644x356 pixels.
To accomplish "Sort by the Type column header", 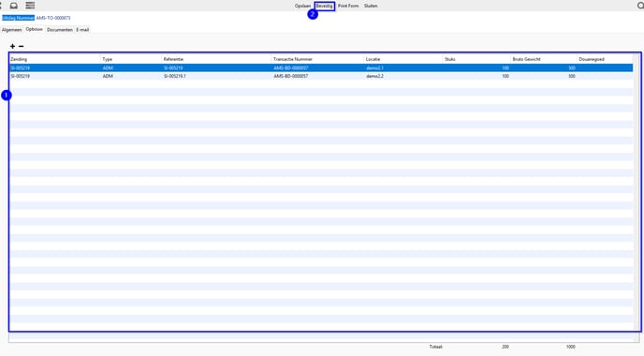I will [x=108, y=59].
